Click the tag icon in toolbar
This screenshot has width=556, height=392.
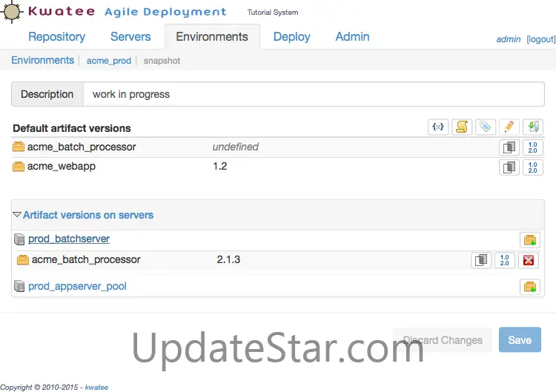[486, 127]
